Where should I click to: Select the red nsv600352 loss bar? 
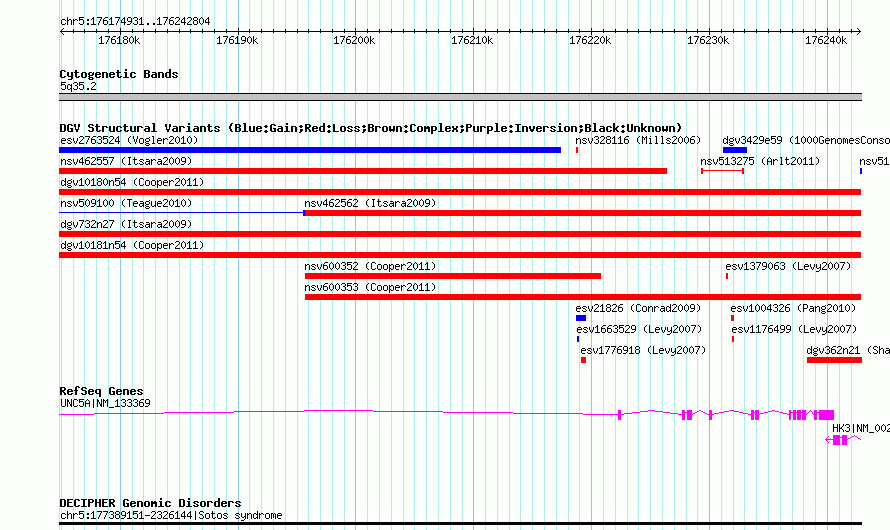[x=453, y=276]
